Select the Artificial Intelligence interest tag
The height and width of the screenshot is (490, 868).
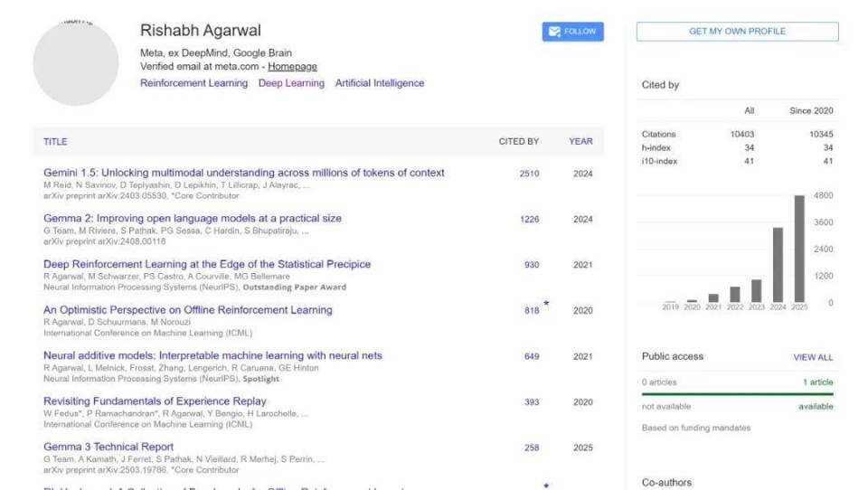379,83
